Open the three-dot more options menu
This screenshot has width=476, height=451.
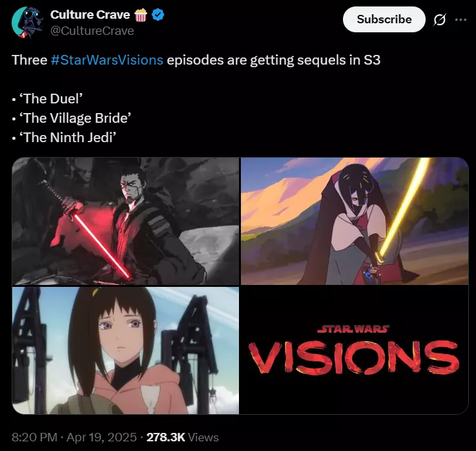pos(460,20)
